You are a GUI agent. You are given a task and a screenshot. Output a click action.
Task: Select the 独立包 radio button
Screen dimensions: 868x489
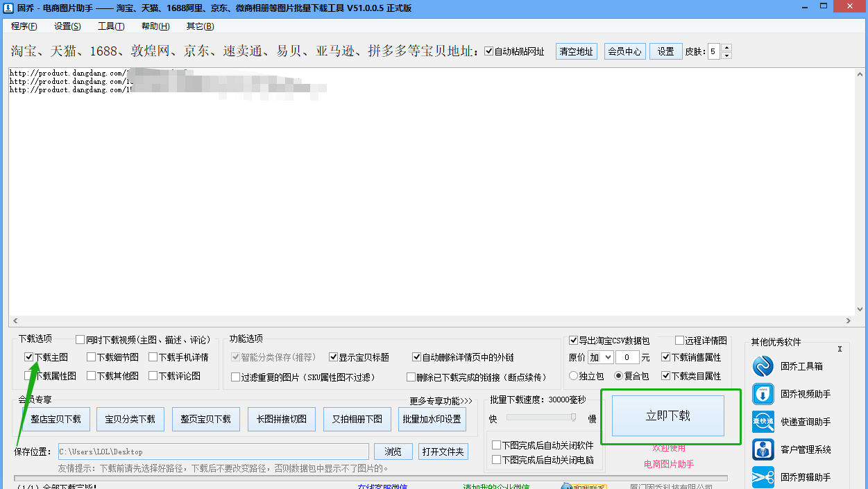coord(573,376)
